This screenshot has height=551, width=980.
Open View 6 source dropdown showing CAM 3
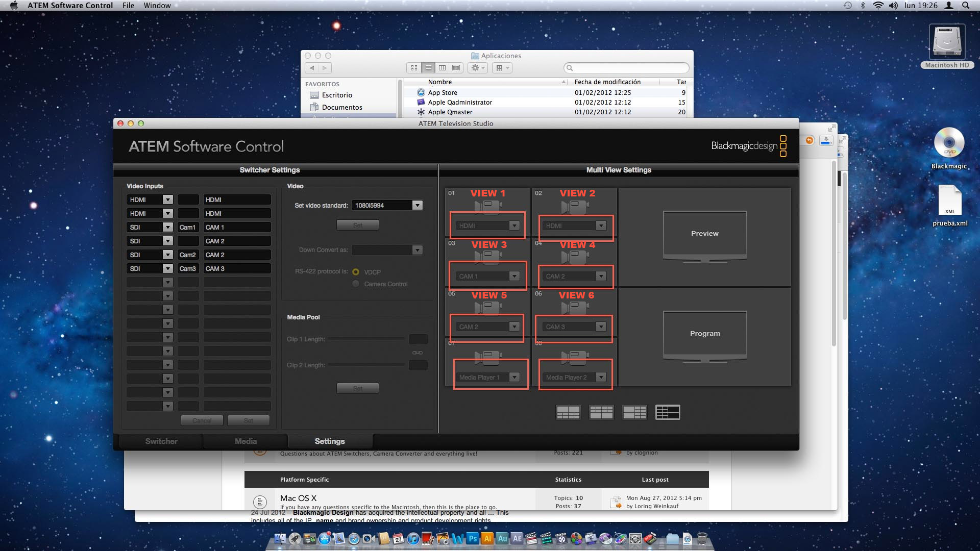tap(575, 327)
